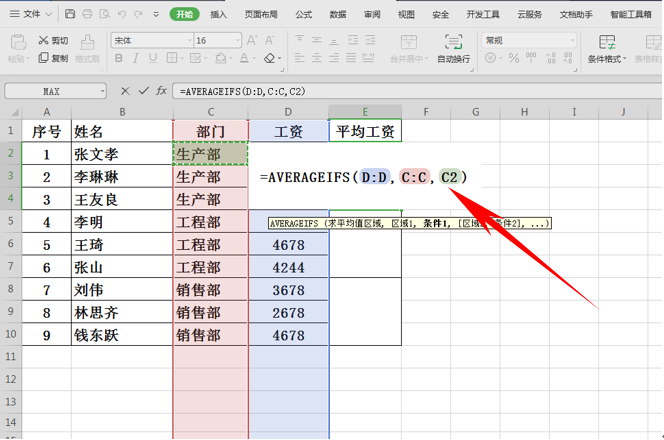Align text to top
Image resolution: width=664 pixels, height=440 pixels.
point(299,40)
